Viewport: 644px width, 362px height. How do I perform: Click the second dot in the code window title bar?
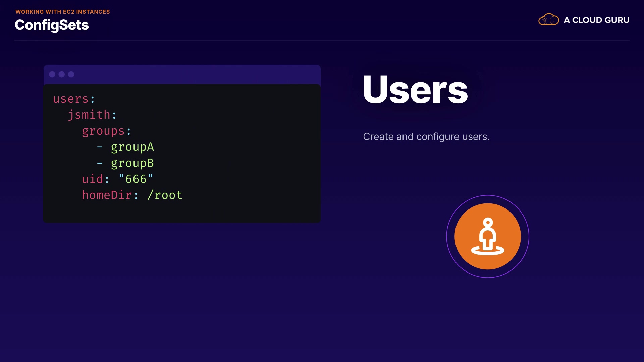pyautogui.click(x=62, y=74)
